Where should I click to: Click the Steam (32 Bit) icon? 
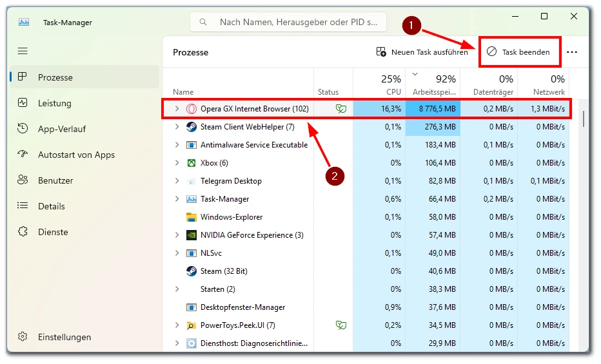click(192, 271)
